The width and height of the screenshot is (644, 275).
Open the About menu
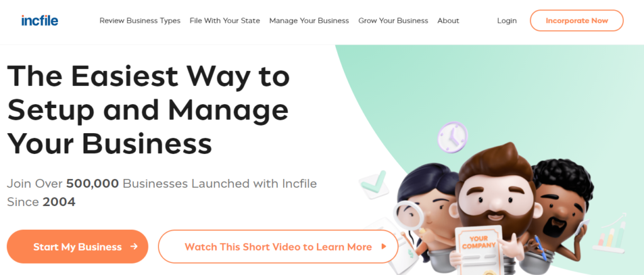(x=448, y=21)
